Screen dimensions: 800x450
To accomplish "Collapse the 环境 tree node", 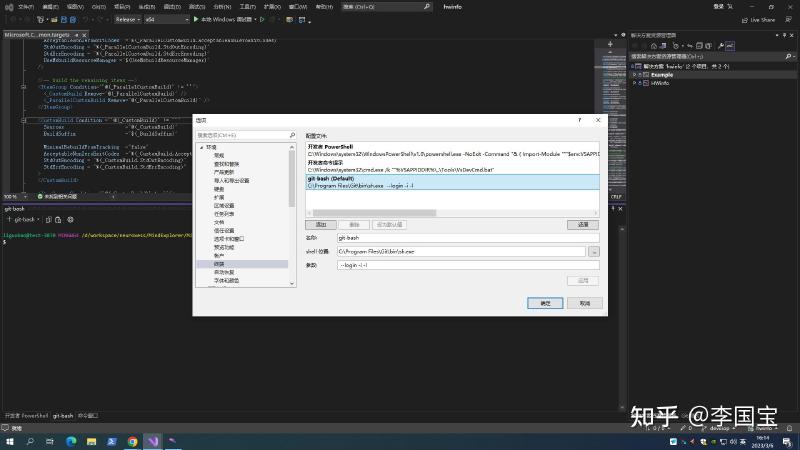I will [201, 147].
